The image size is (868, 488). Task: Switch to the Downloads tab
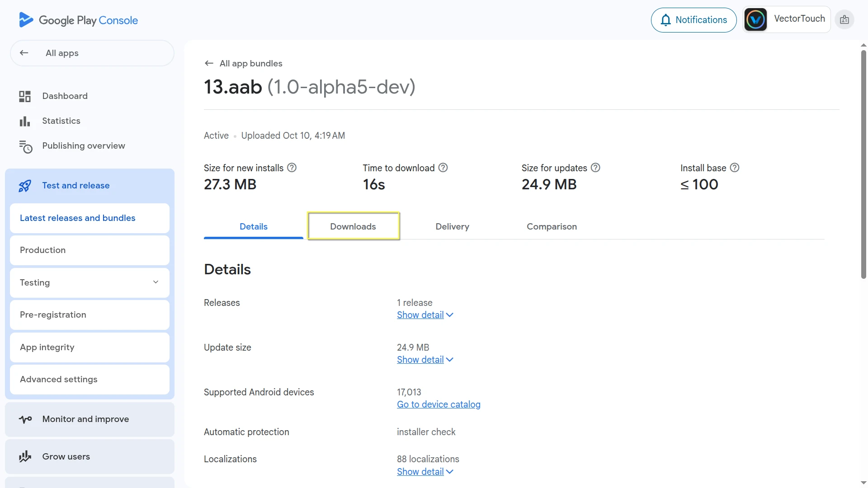(353, 226)
